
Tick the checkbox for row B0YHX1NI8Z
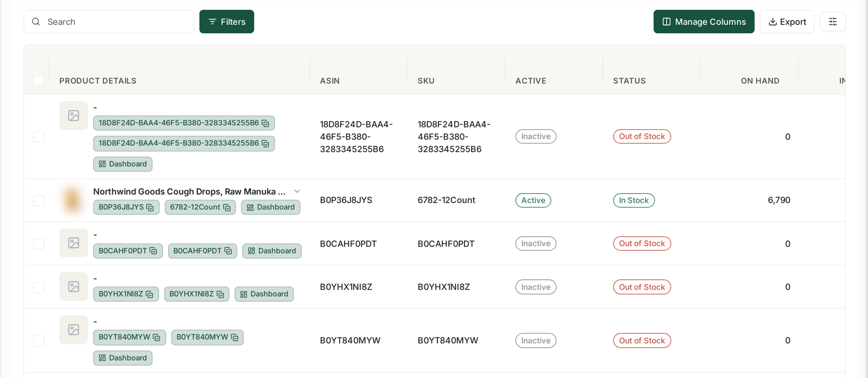coord(39,287)
